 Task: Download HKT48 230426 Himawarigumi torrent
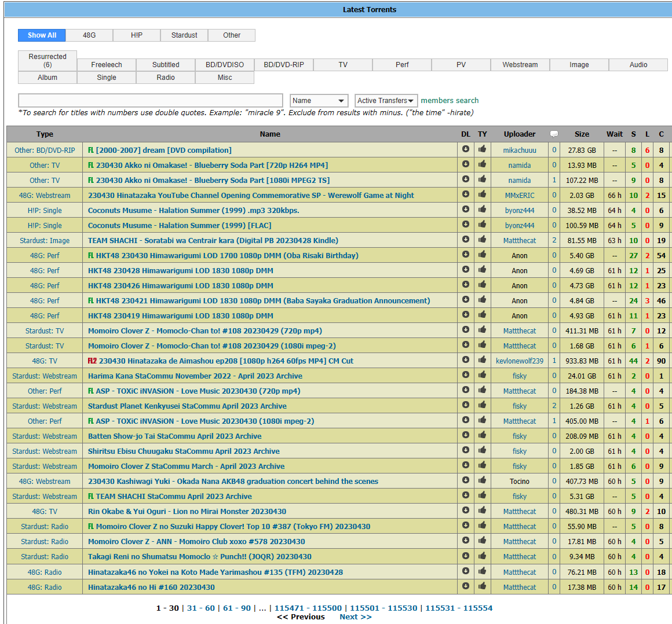(x=465, y=284)
